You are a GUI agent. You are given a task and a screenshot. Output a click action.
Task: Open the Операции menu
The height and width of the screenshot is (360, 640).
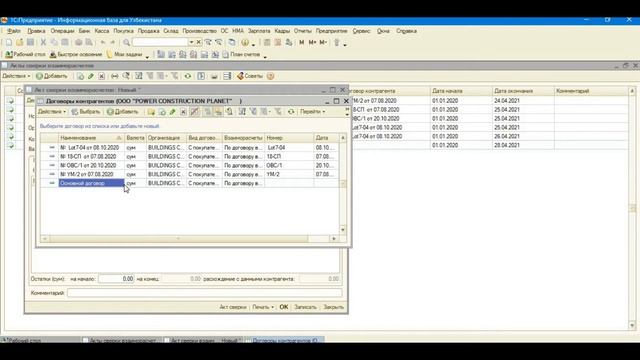62,31
